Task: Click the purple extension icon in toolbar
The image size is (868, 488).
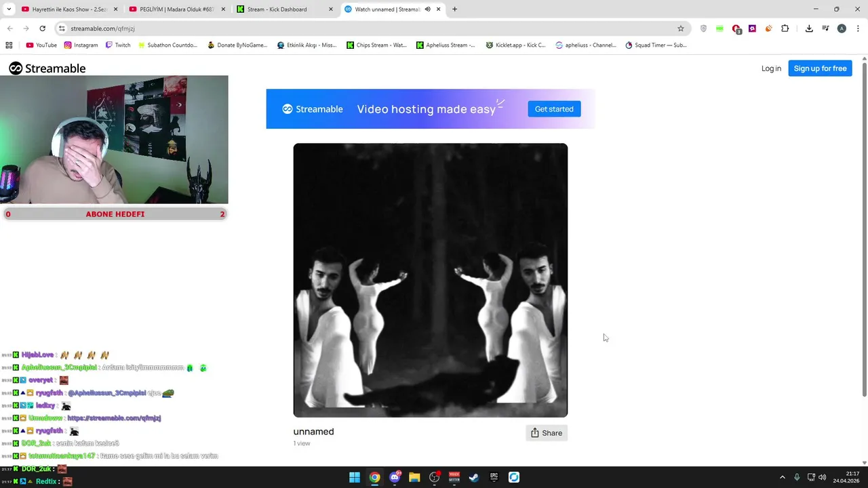Action: pyautogui.click(x=752, y=28)
